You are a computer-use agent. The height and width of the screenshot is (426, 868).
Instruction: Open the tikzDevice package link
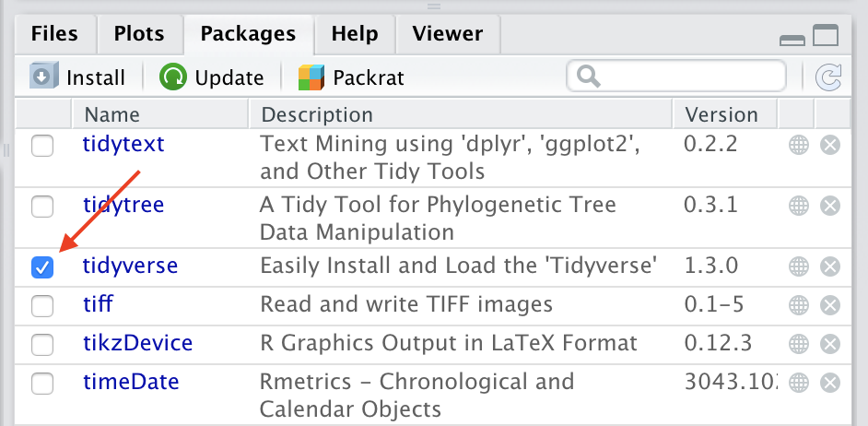[x=137, y=344]
